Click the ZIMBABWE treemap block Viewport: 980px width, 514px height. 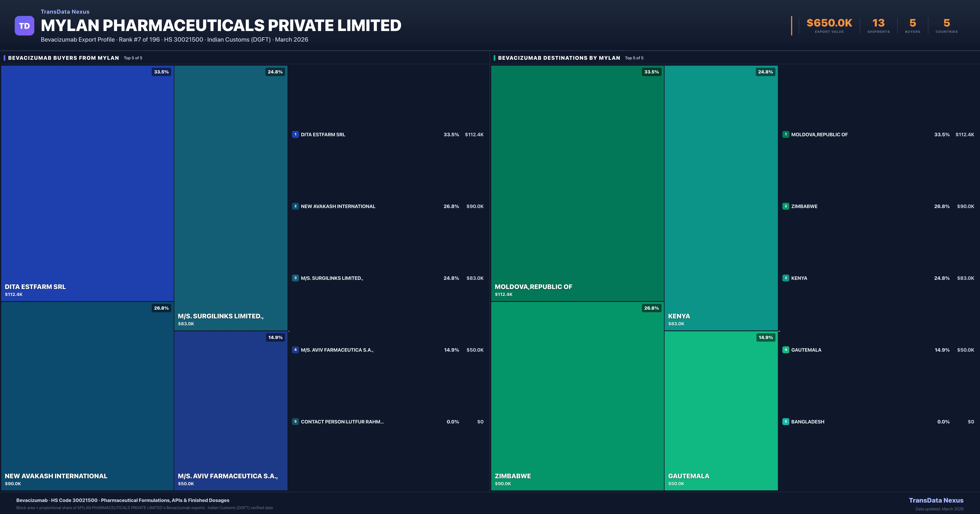click(x=577, y=395)
